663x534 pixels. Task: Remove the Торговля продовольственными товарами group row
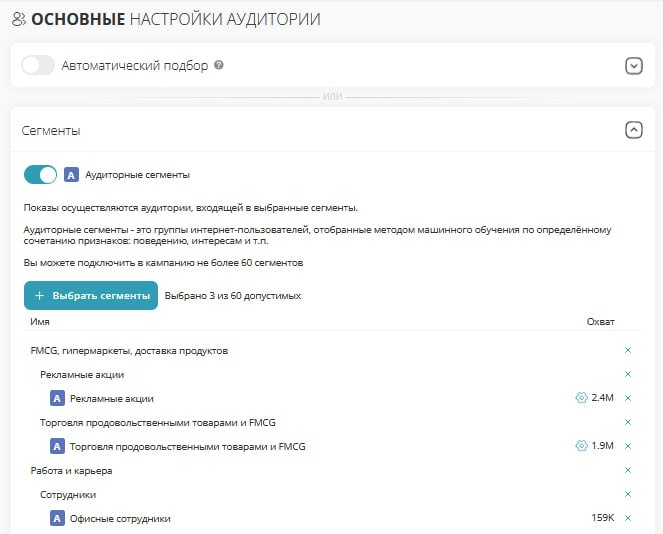(x=628, y=422)
